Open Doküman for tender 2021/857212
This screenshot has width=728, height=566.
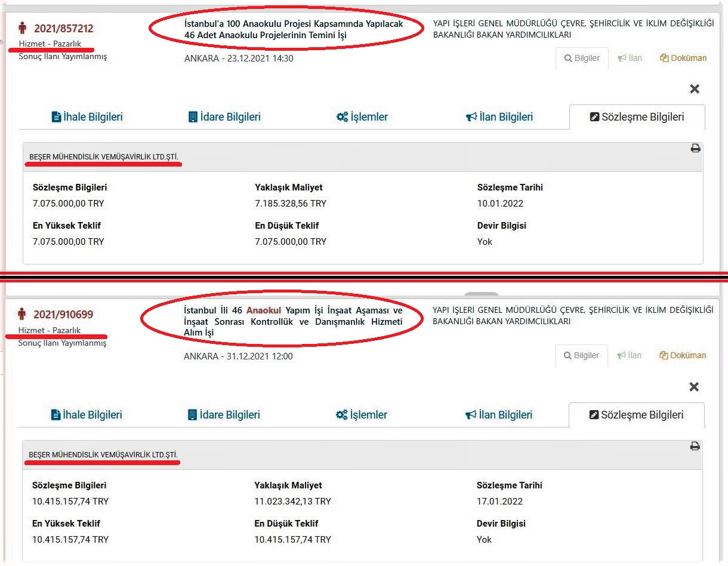click(683, 58)
